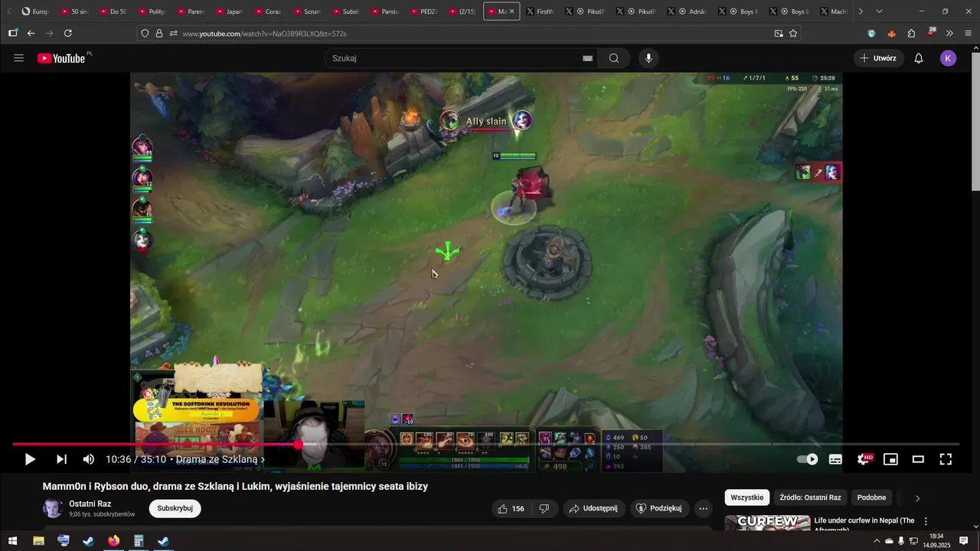
Task: Open the 'Utwórz' create menu
Action: 879,58
